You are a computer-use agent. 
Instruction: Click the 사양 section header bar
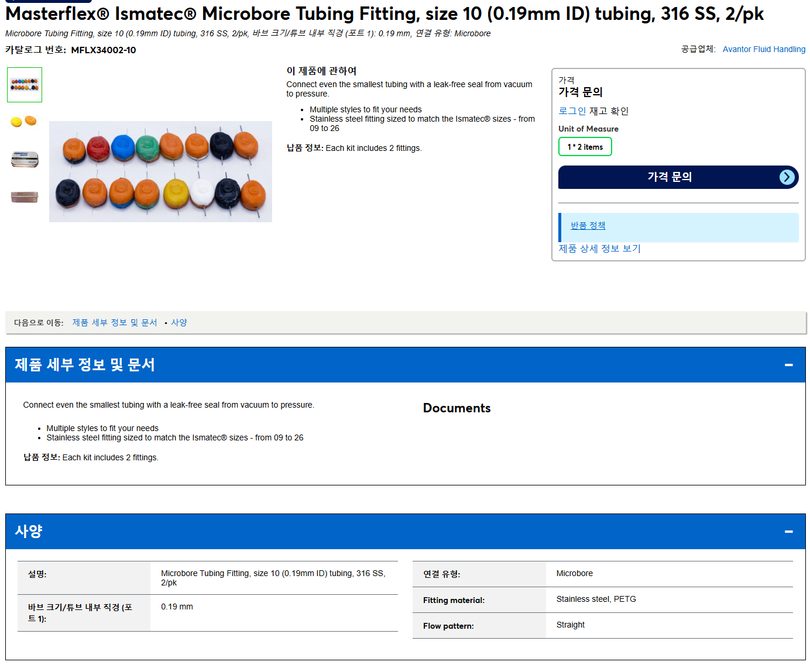point(405,532)
